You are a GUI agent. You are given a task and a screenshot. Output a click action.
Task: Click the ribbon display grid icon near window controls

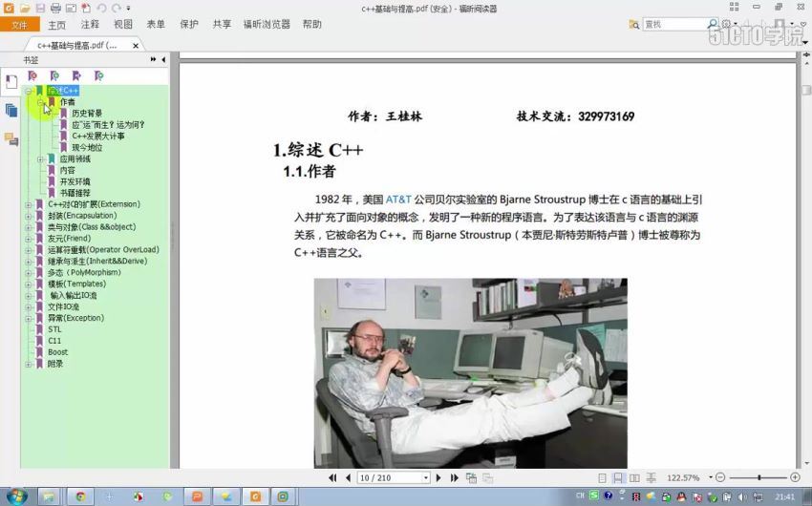tap(734, 7)
